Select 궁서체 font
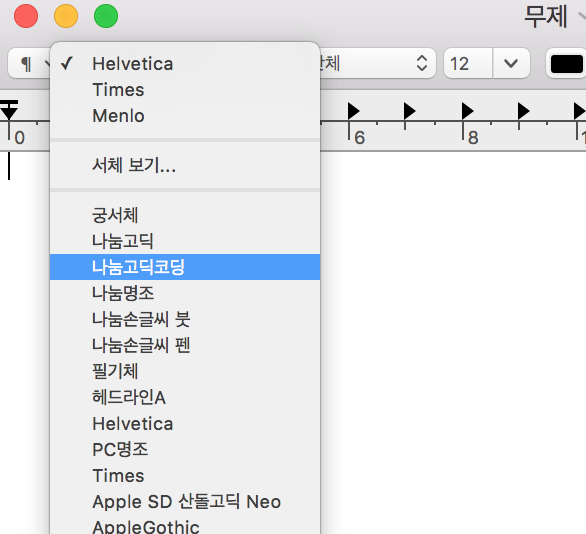Viewport: 586px width, 534px height. click(185, 215)
